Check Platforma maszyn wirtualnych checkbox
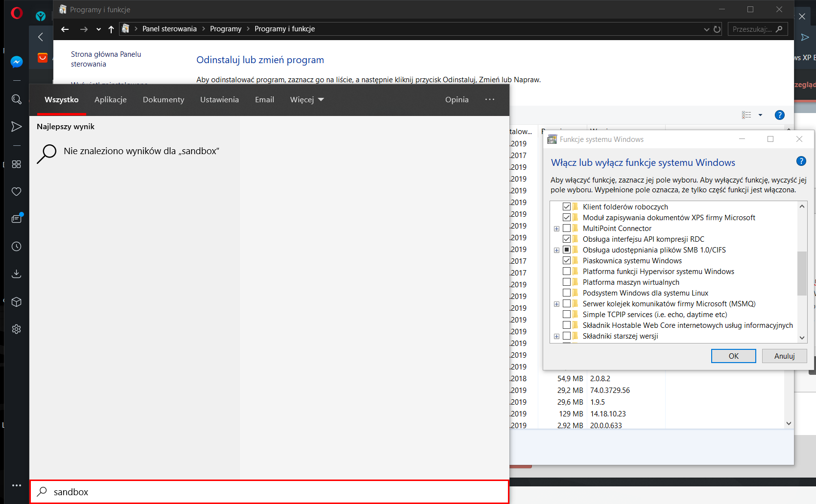The width and height of the screenshot is (816, 504). click(x=567, y=282)
